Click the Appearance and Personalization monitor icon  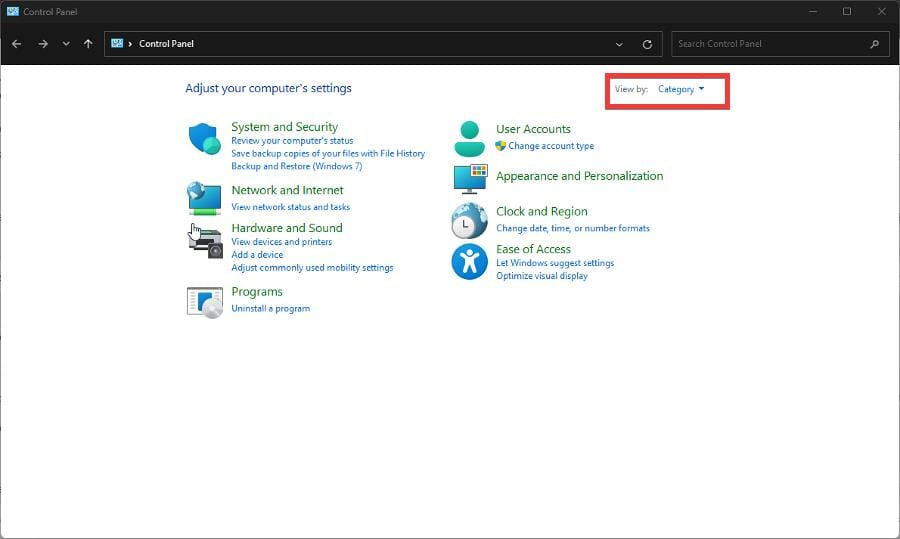(x=469, y=178)
